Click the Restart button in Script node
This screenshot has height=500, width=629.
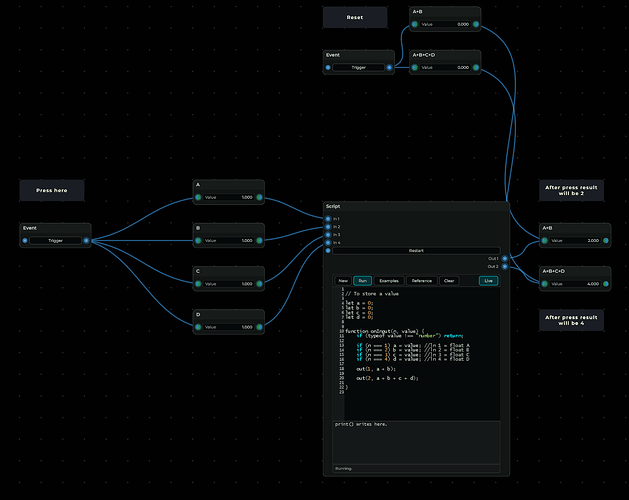pos(416,250)
